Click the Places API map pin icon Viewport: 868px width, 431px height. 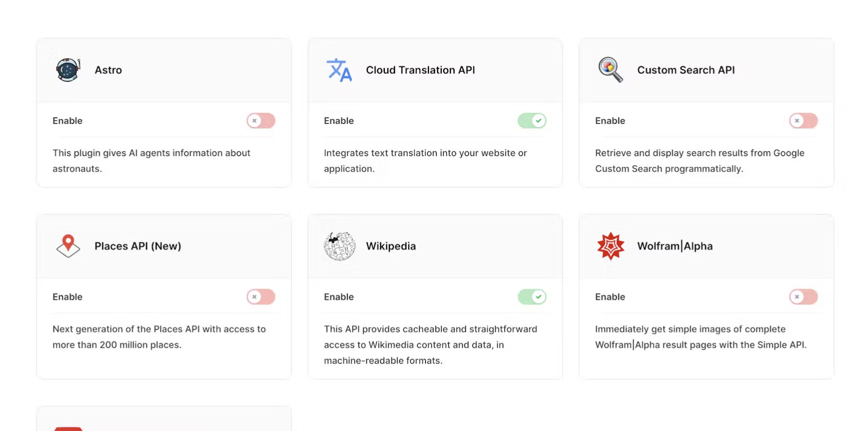pos(68,246)
